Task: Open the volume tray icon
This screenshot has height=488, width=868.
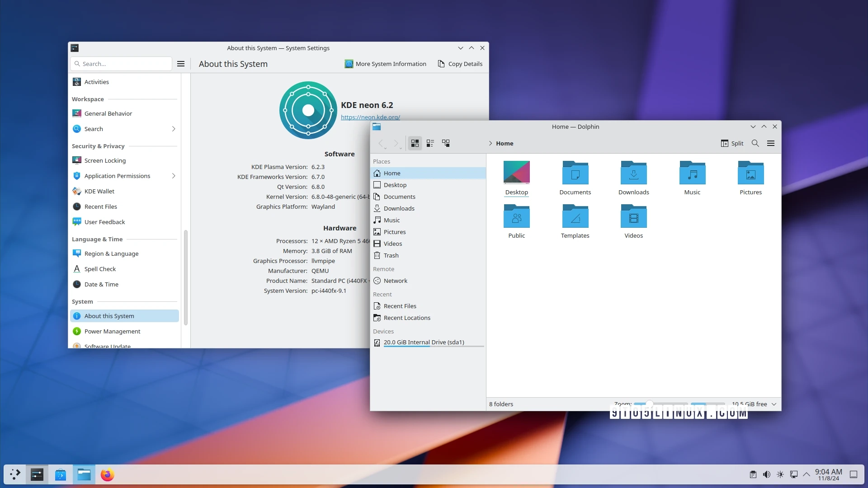Action: [x=767, y=474]
